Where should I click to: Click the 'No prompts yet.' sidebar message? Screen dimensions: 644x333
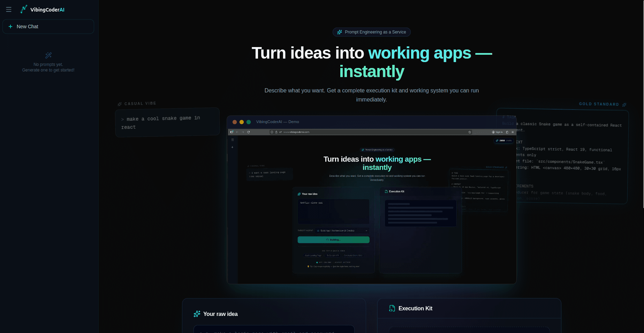48,65
